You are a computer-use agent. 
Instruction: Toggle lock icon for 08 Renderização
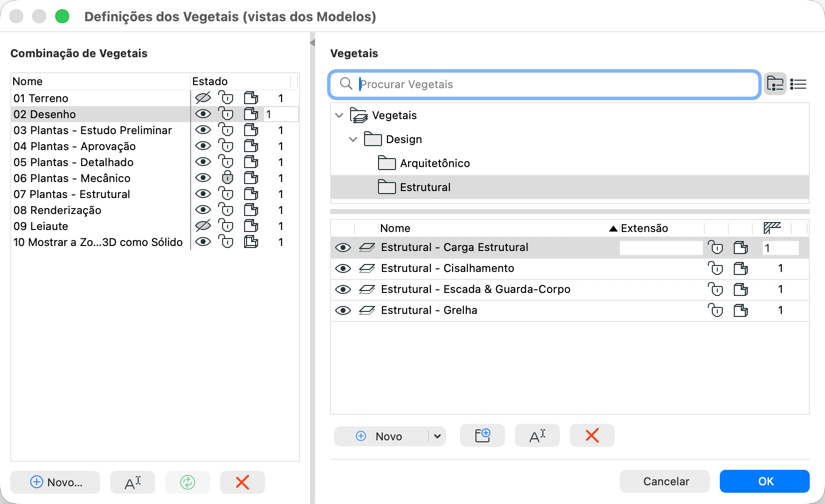226,210
